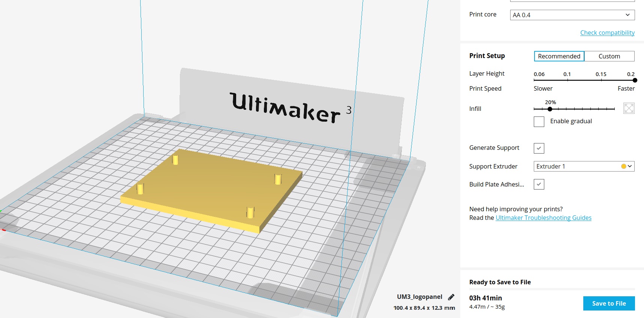Click the Faster print speed label
The image size is (644, 318).
[x=626, y=88]
